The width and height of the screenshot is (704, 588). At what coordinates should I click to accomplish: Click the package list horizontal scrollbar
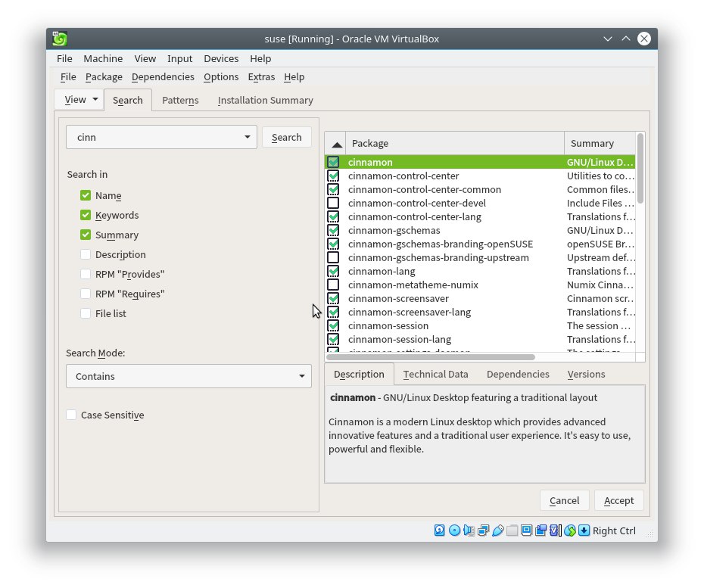pyautogui.click(x=430, y=357)
